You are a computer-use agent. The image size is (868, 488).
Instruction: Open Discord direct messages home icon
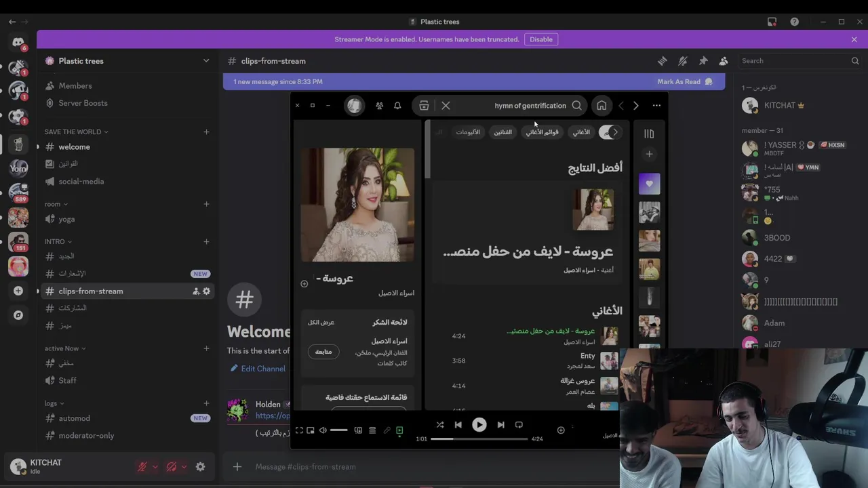18,43
